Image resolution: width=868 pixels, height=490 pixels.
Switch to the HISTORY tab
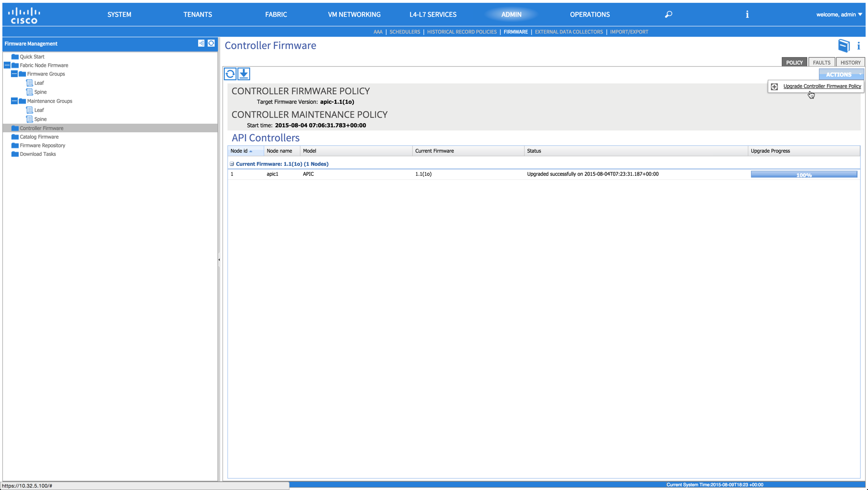850,62
